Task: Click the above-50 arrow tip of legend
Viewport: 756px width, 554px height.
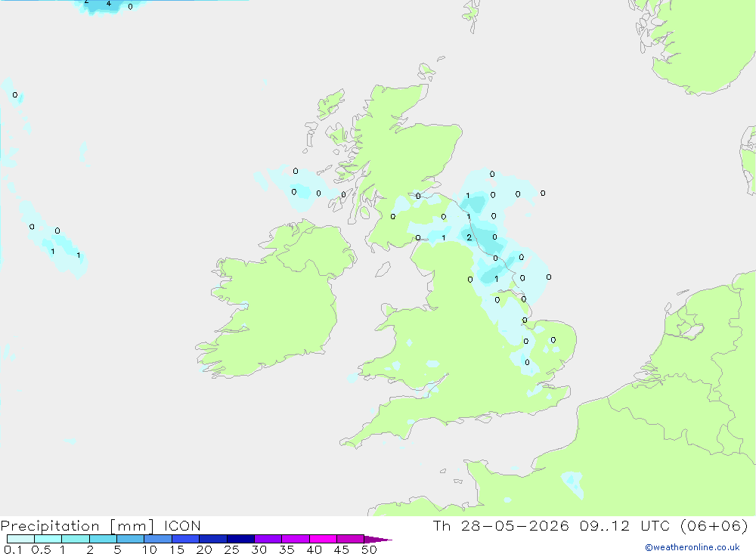Action: (378, 539)
